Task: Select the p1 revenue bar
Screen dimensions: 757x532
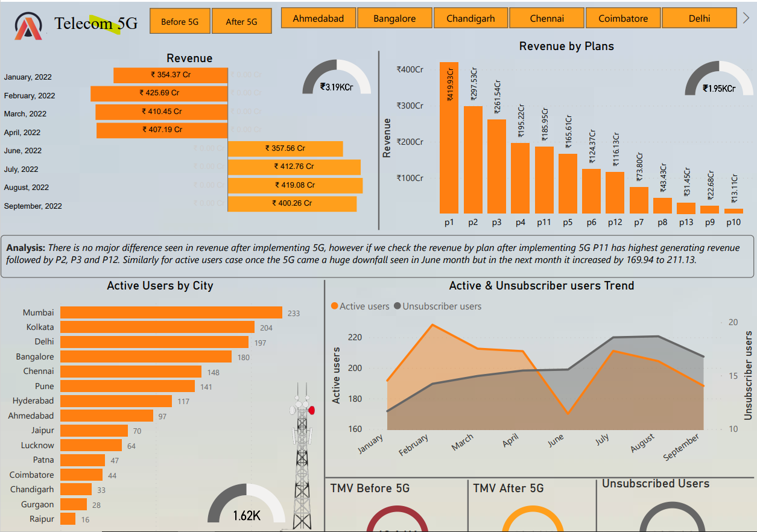Action: (449, 138)
